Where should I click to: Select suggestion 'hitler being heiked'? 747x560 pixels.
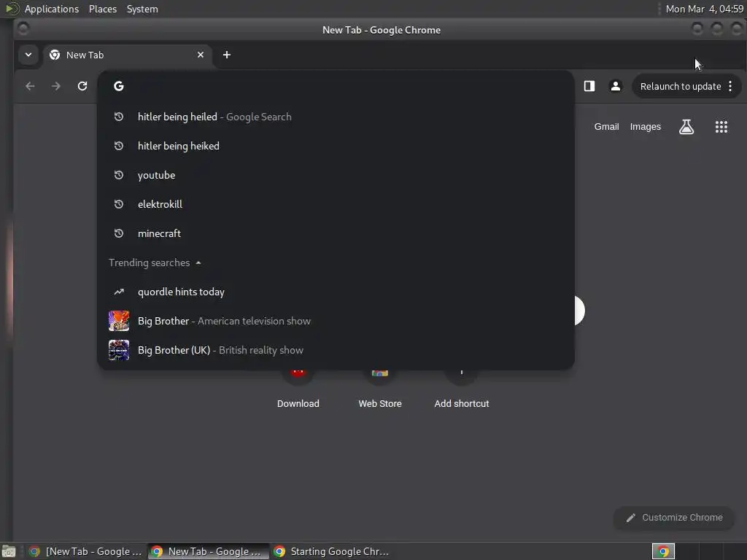point(336,146)
